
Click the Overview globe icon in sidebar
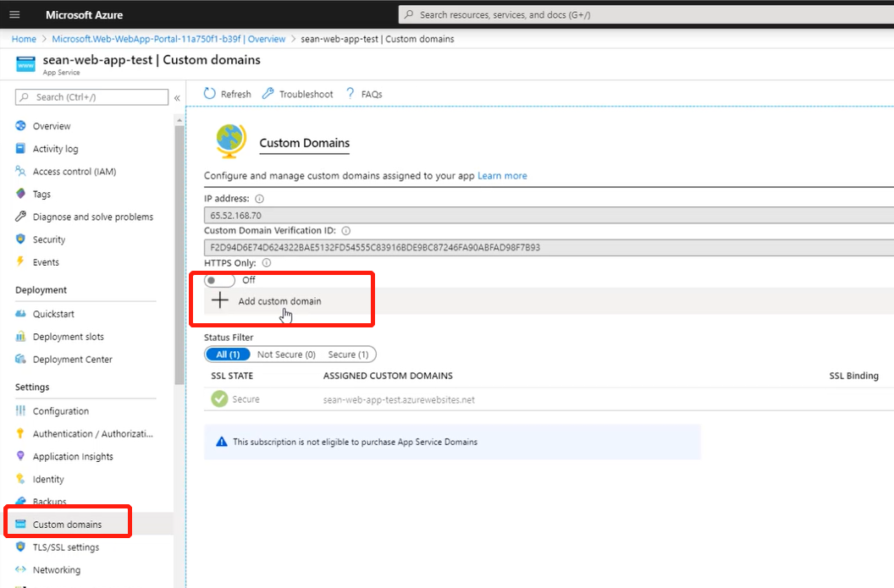(20, 126)
